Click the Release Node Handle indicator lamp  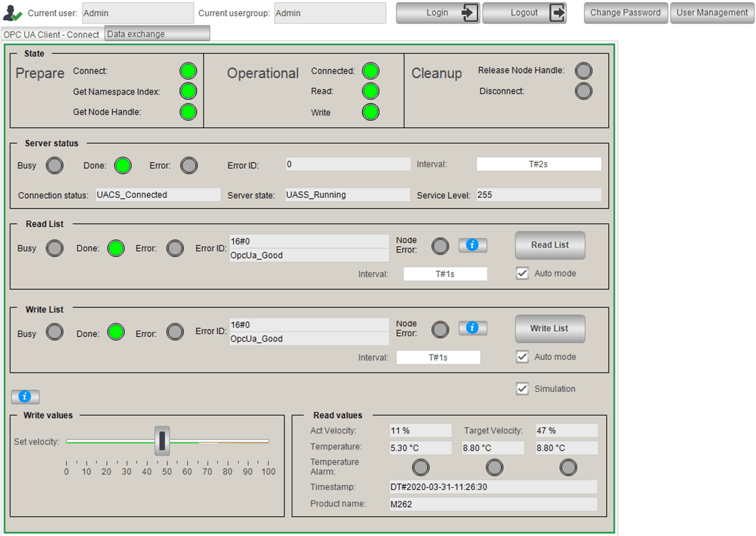[x=583, y=71]
